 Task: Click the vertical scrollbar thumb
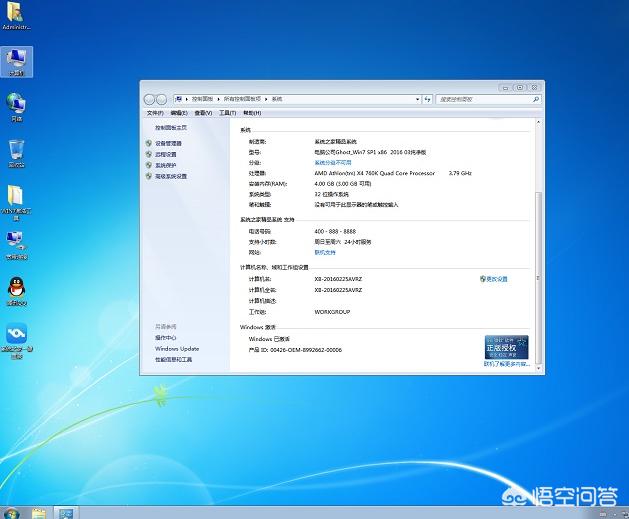tap(538, 277)
